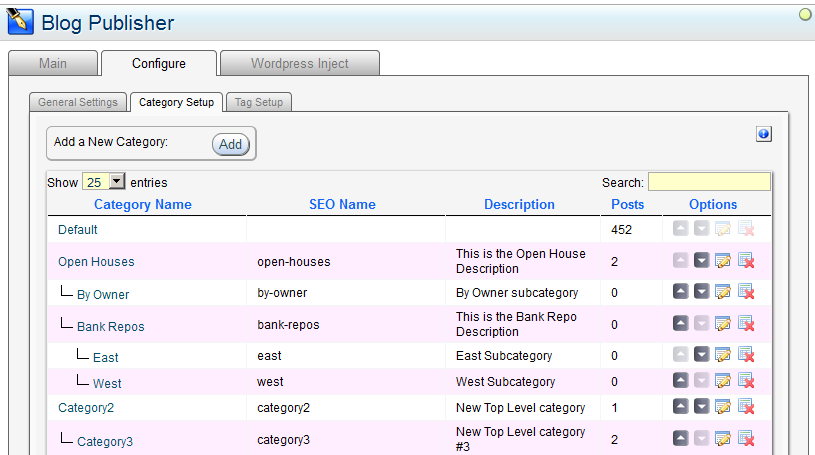
Task: Delete the By Owner subcategory
Action: (746, 291)
